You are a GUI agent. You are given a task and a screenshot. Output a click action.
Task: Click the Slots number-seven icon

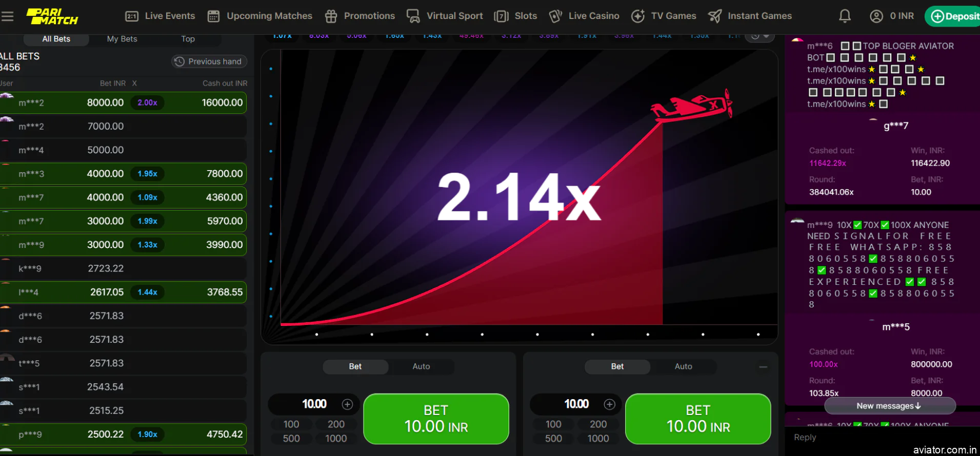(501, 16)
